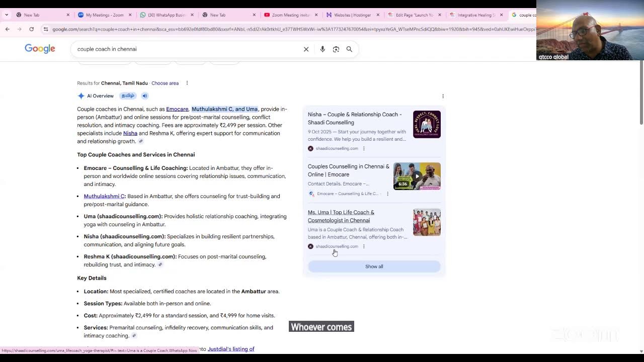
Task: Click Show all sources button
Action: (x=374, y=266)
